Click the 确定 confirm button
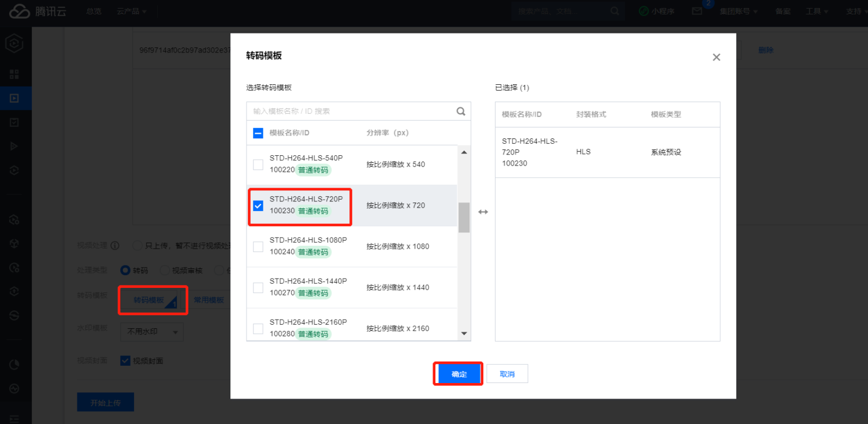Viewport: 868px width, 424px height. (459, 374)
